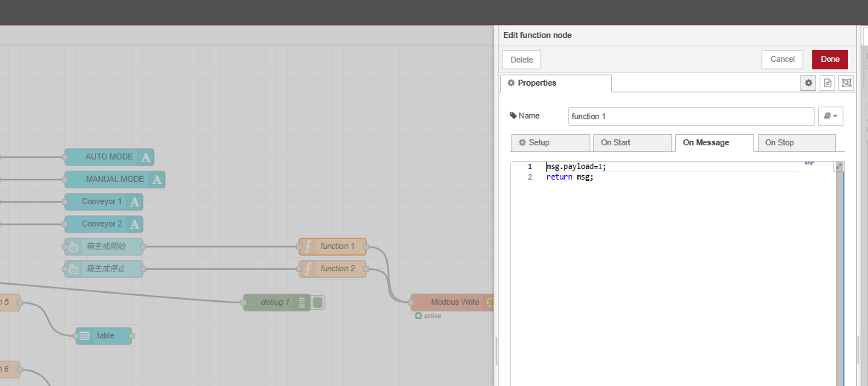Select the AUTO MODE node
This screenshot has width=868, height=386.
[x=109, y=157]
